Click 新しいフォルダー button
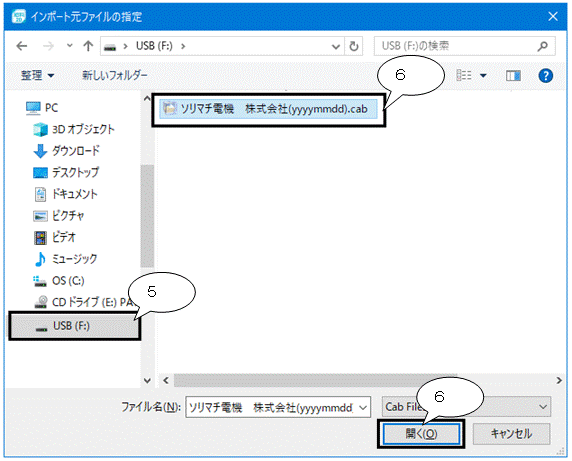Viewport: 572px width, 461px height. [x=115, y=75]
